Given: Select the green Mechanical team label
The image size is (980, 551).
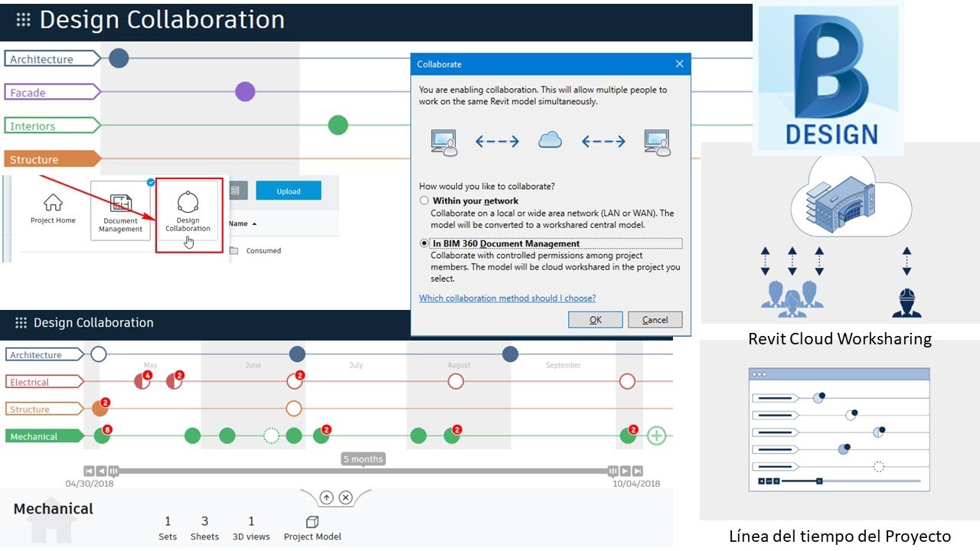Looking at the screenshot, I should pyautogui.click(x=44, y=436).
